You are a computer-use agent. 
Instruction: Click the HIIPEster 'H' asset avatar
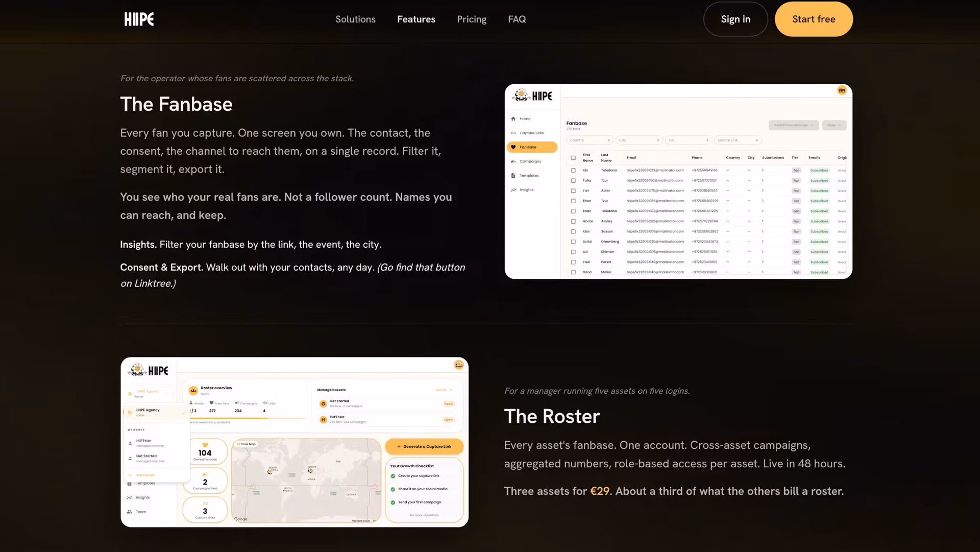tap(323, 420)
